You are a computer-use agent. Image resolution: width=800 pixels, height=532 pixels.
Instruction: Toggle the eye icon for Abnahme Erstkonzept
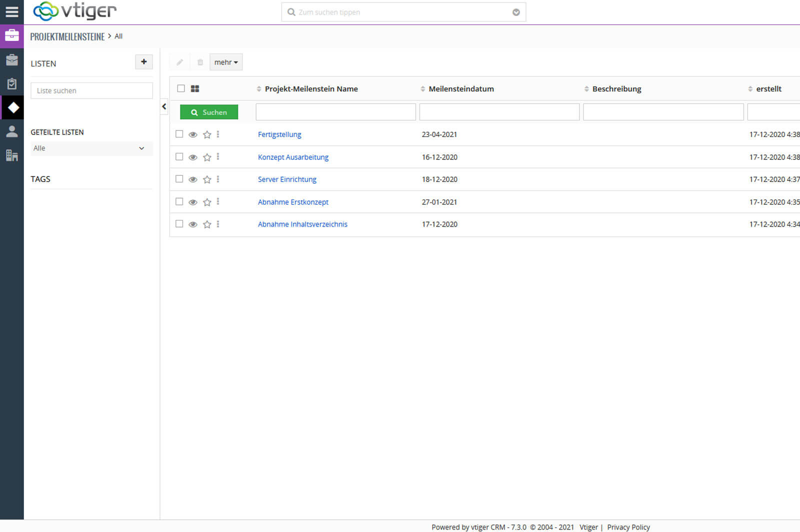193,202
